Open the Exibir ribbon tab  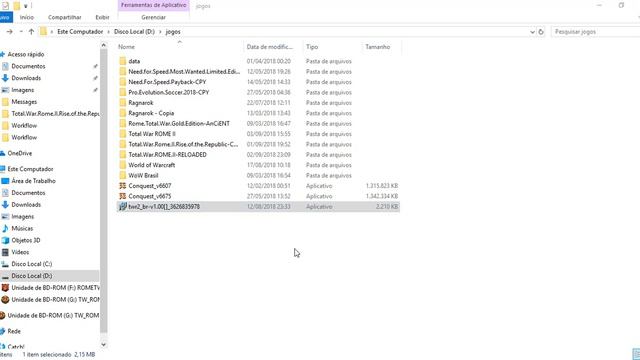102,18
